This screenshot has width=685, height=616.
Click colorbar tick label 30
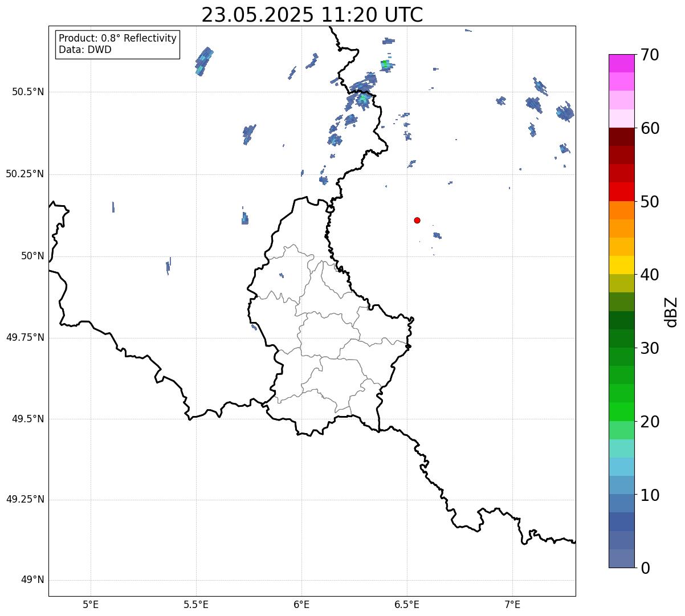pos(649,348)
